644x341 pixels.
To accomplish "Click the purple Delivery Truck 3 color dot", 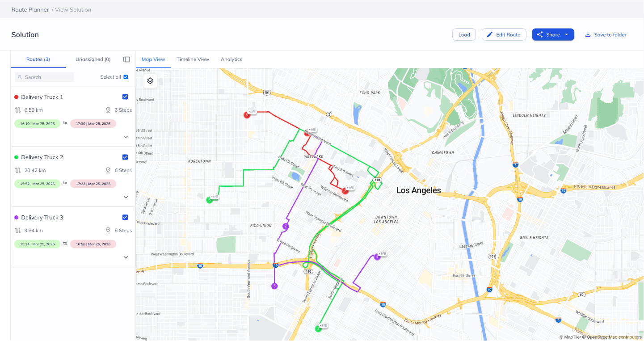I will pyautogui.click(x=17, y=217).
